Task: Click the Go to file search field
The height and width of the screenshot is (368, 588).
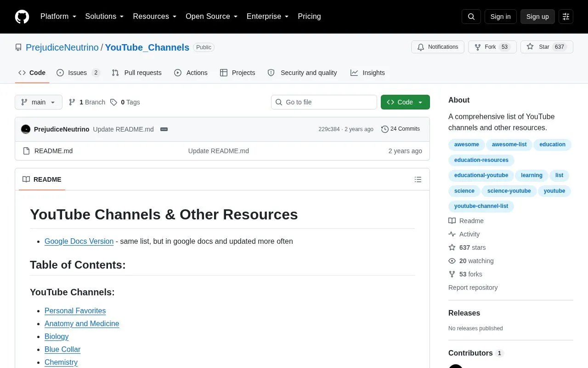Action: 324,102
